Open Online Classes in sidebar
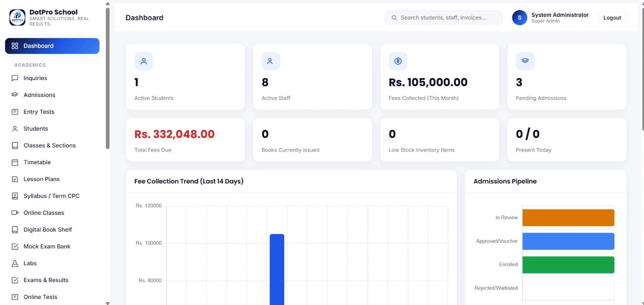The height and width of the screenshot is (305, 644). pos(52,213)
